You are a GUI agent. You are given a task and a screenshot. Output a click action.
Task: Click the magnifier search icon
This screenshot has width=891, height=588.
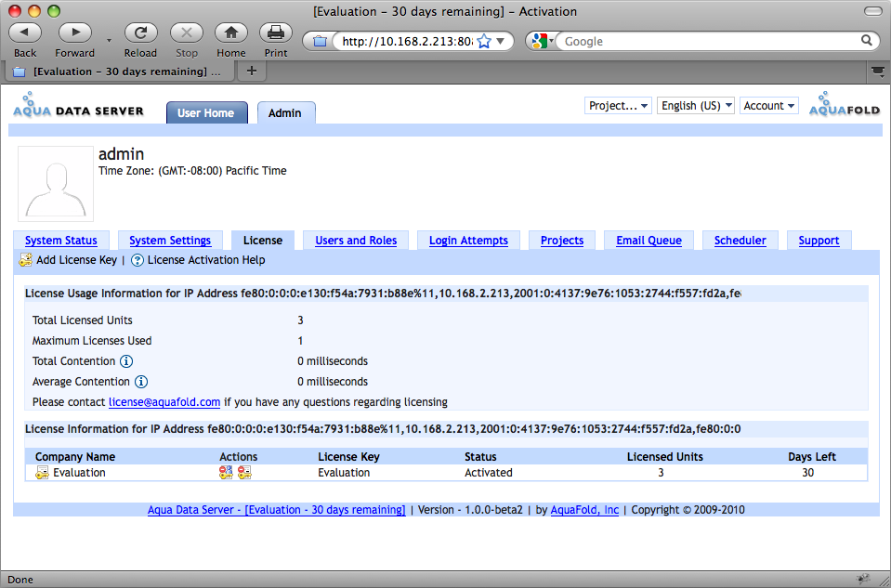click(x=867, y=40)
